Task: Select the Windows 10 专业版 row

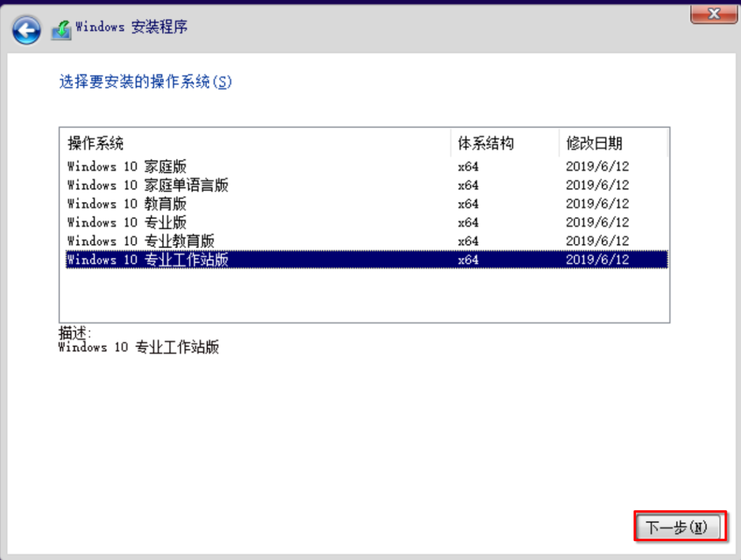Action: [x=127, y=222]
